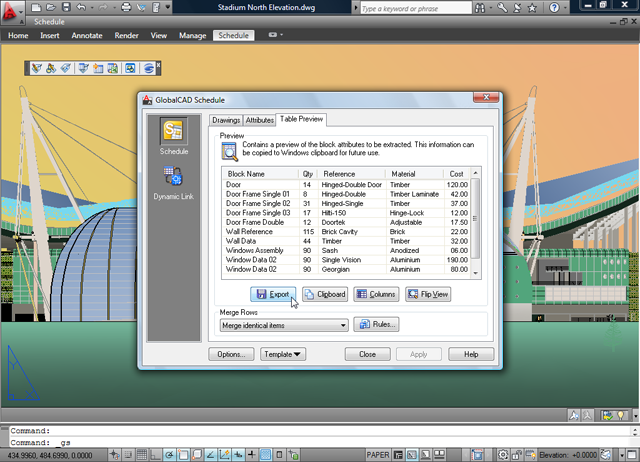Click the Export button
This screenshot has height=462, width=640.
pos(273,294)
